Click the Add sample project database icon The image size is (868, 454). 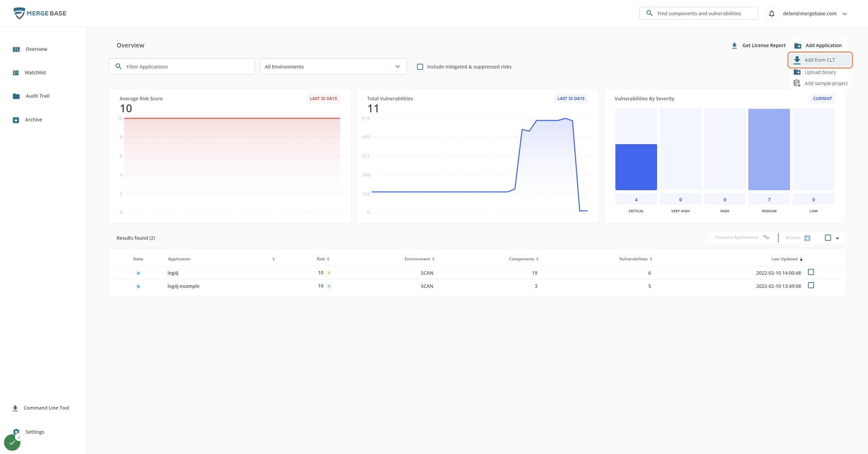pos(797,83)
